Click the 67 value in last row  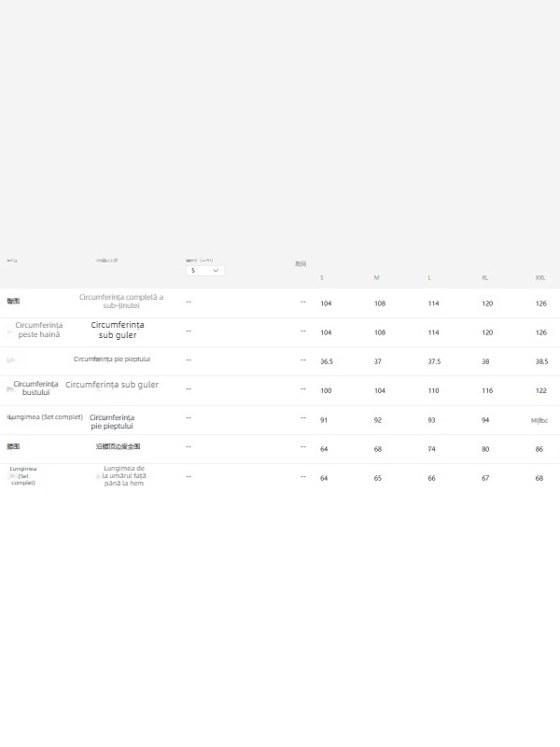pos(485,478)
